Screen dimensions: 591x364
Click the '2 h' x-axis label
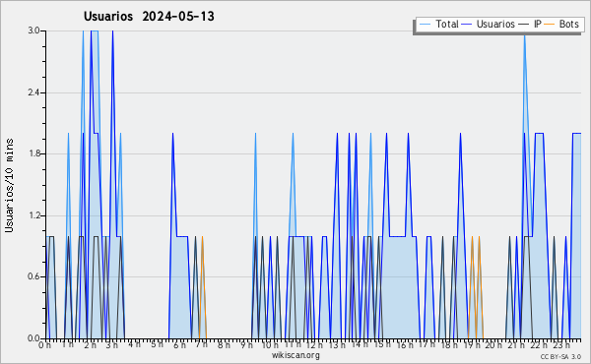tap(90, 344)
